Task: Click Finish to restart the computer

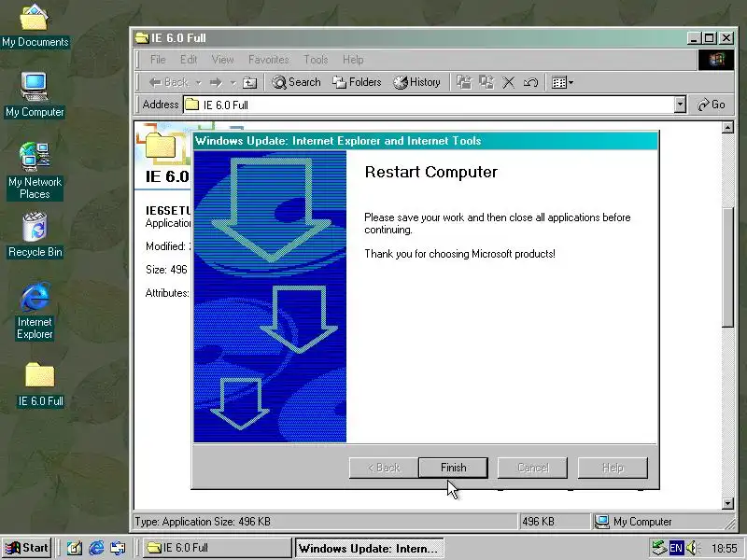Action: [453, 468]
